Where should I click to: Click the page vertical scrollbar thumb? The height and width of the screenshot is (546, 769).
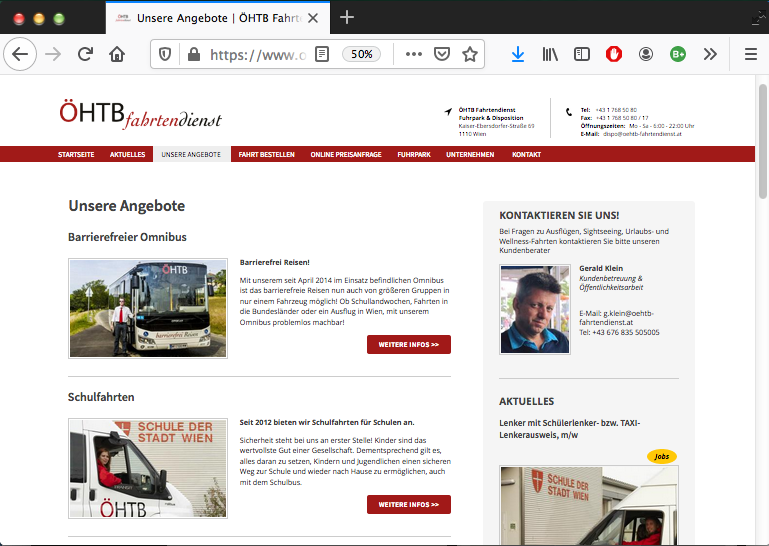(x=762, y=141)
